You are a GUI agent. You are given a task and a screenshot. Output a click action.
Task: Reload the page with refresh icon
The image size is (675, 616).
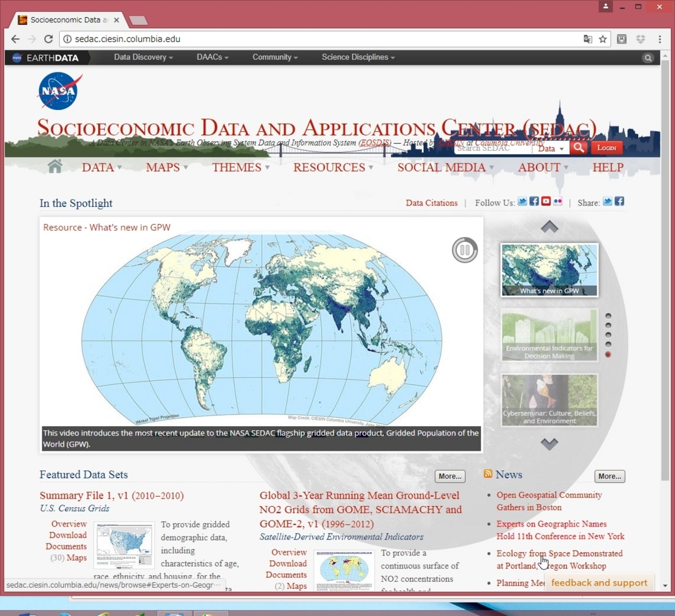point(49,39)
